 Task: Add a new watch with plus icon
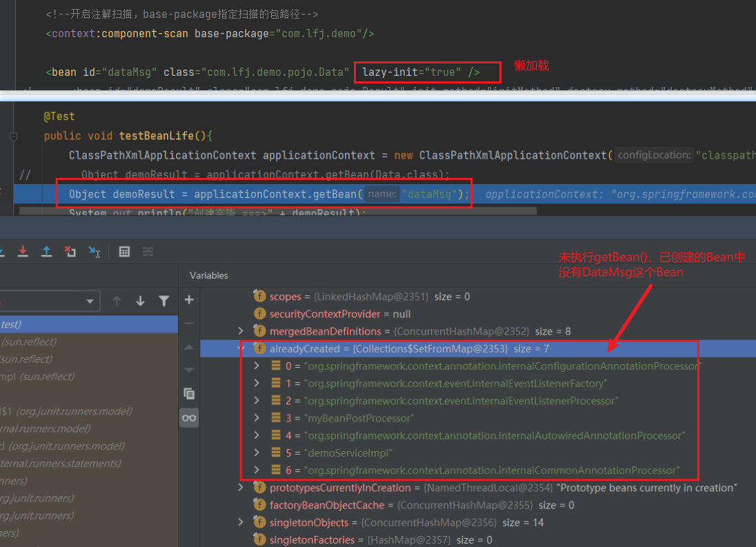[x=189, y=300]
